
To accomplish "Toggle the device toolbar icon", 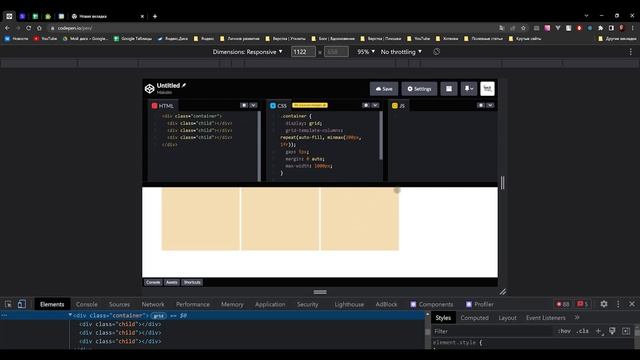I will (x=22, y=304).
